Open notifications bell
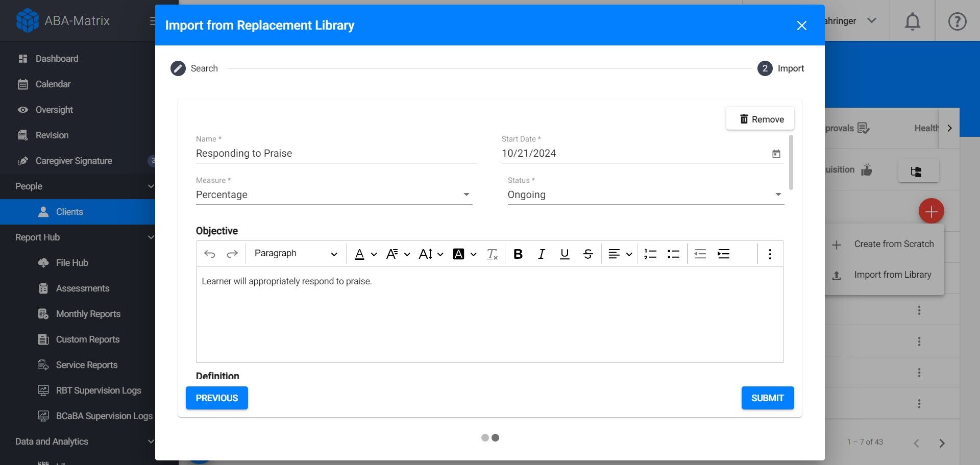980x465 pixels. click(x=913, y=21)
